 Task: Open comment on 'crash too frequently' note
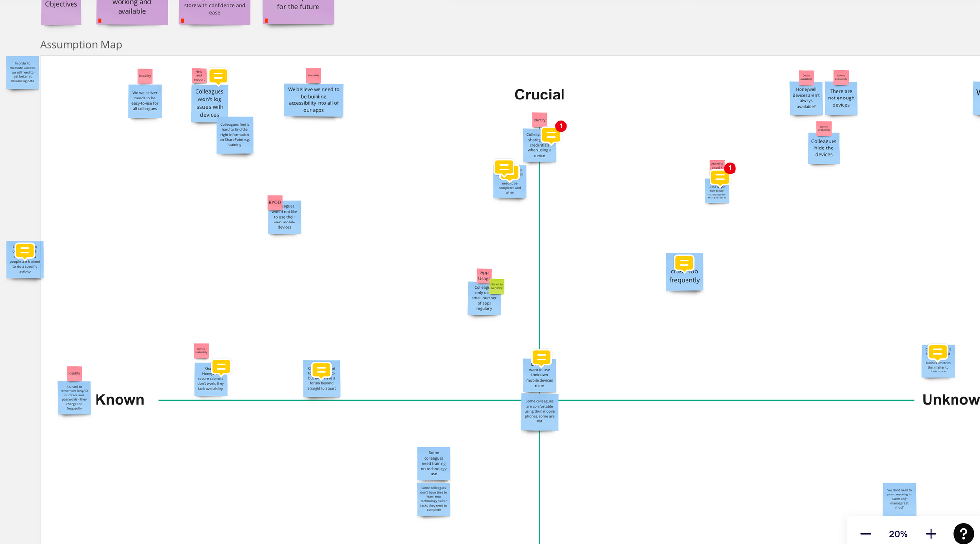pyautogui.click(x=684, y=263)
